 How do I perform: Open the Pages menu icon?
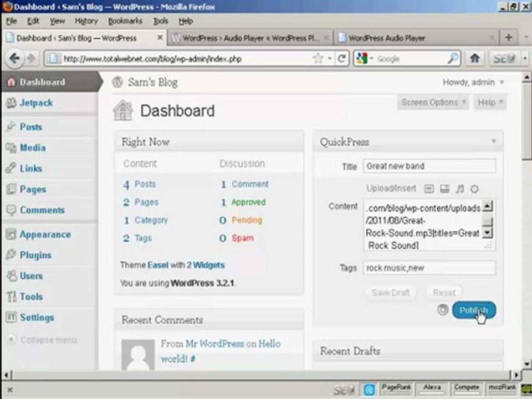click(x=11, y=189)
